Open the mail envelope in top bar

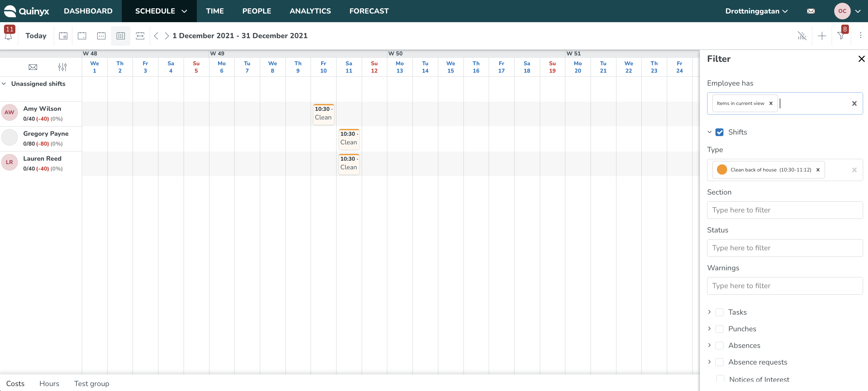[811, 11]
